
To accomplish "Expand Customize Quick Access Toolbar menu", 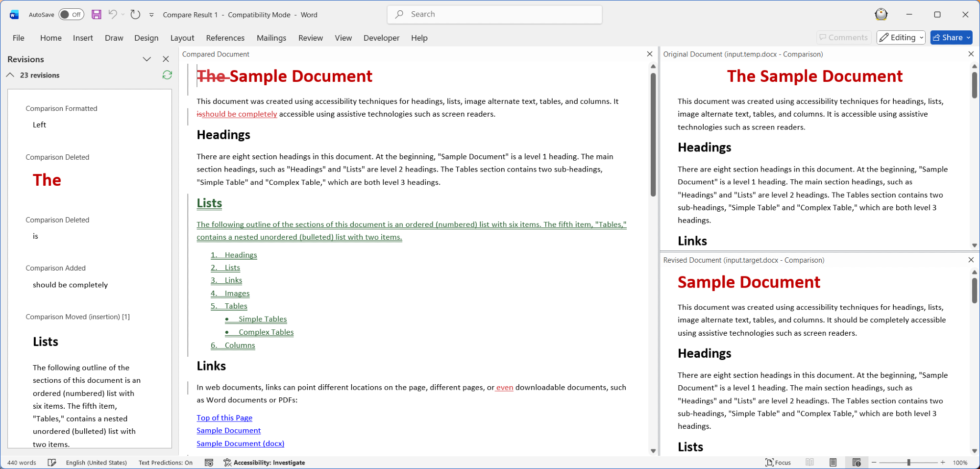I will [x=151, y=15].
